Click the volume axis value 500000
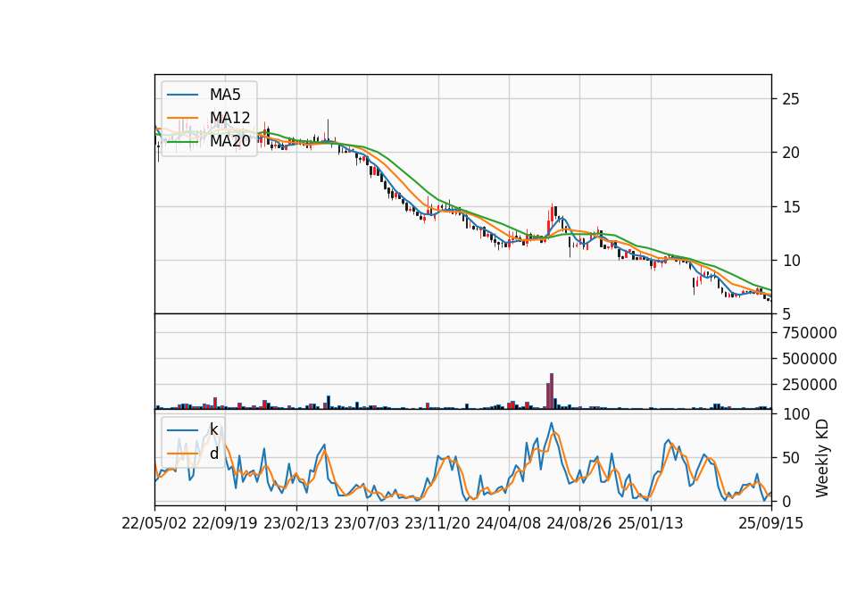 pos(810,359)
